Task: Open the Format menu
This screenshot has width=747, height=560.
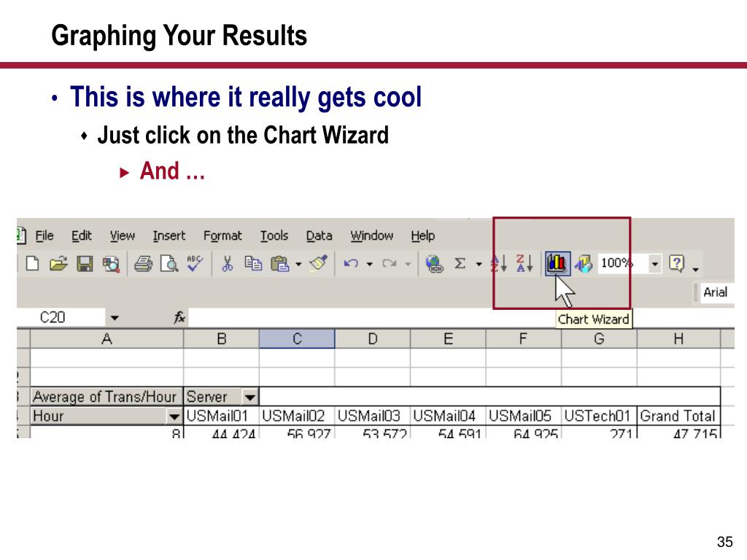Action: point(222,236)
